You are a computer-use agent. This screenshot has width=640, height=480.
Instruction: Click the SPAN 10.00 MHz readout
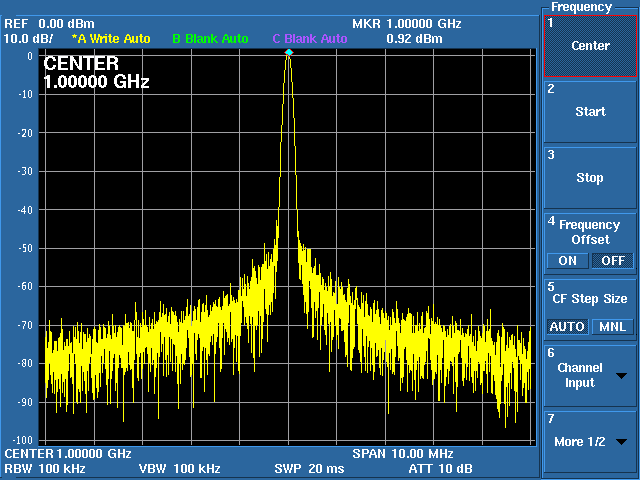pyautogui.click(x=403, y=453)
